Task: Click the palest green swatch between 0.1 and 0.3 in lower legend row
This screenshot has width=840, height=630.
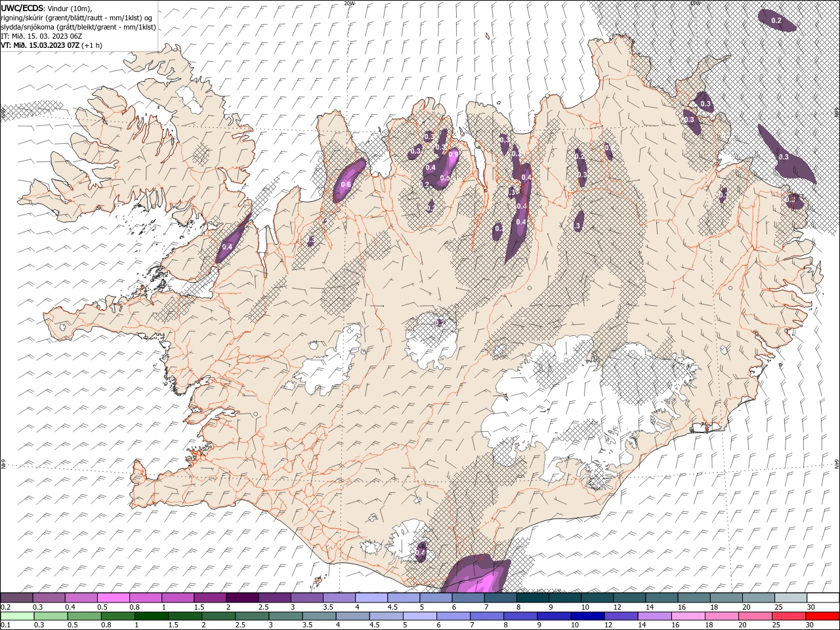Action: click(18, 616)
